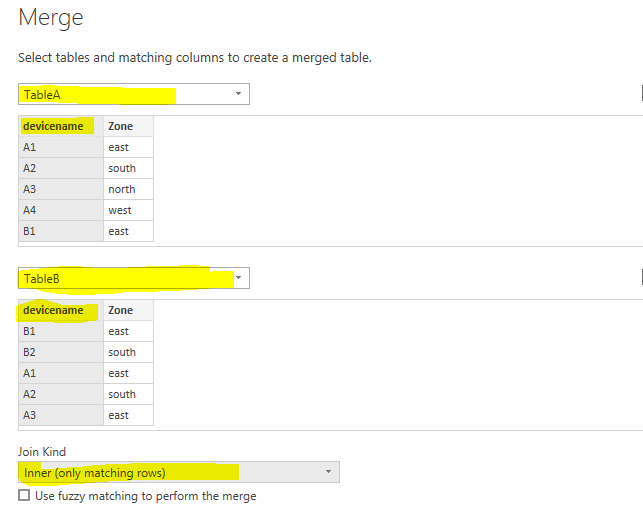This screenshot has height=521, width=643.
Task: Click cell A4 in TableA preview
Action: 61,210
